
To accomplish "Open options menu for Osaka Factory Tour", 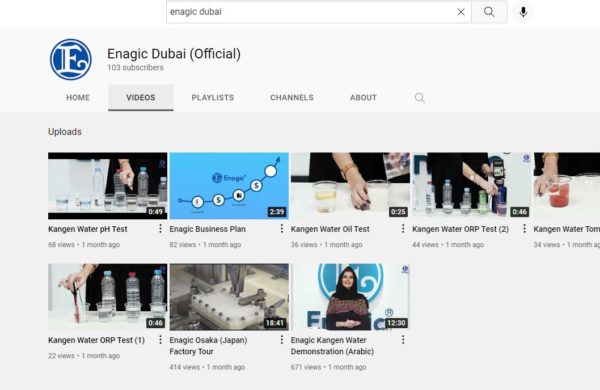I will tap(282, 340).
